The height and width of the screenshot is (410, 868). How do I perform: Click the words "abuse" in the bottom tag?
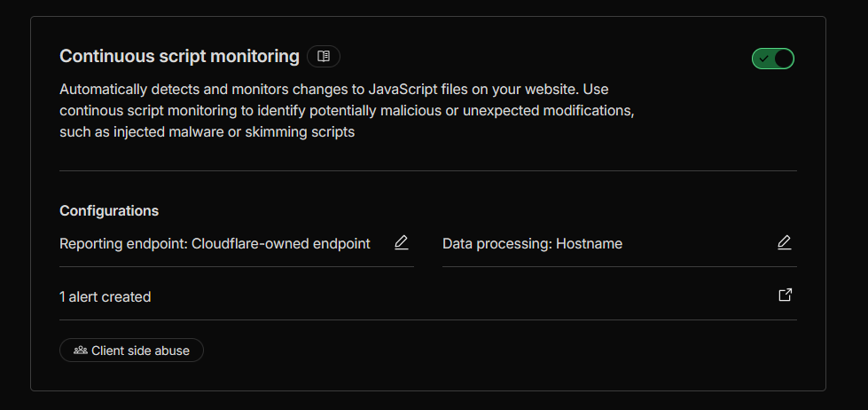172,351
